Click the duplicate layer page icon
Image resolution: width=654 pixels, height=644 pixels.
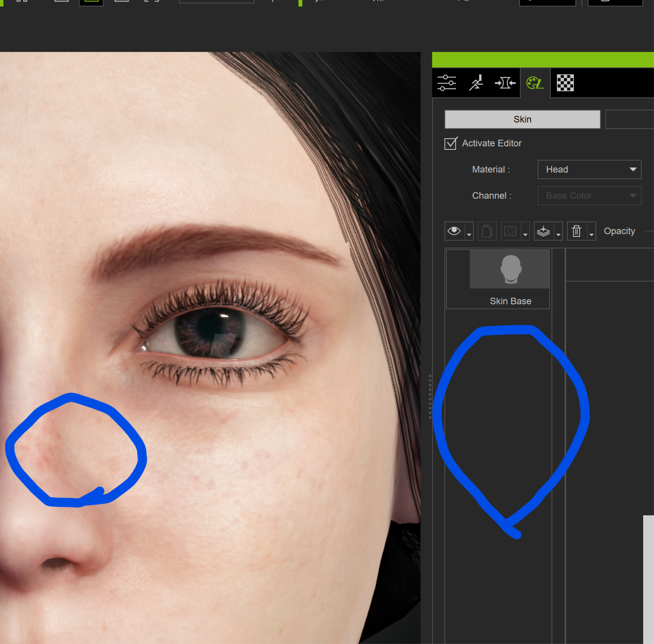pyautogui.click(x=487, y=231)
